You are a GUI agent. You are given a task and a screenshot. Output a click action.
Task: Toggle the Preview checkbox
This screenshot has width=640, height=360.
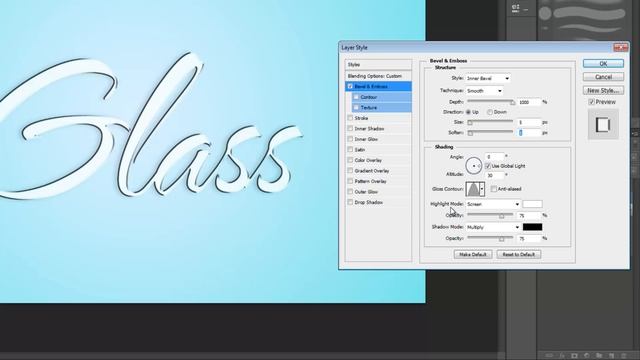tap(591, 102)
